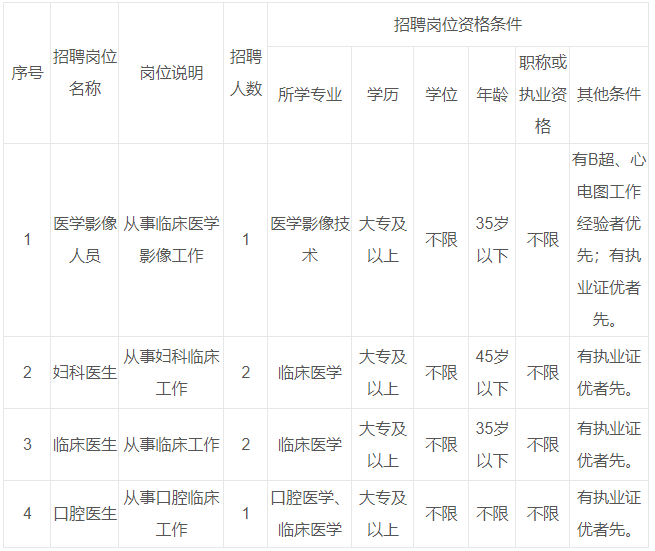This screenshot has width=655, height=551.
Task: Click the 所学专业 sub-header
Action: click(310, 95)
